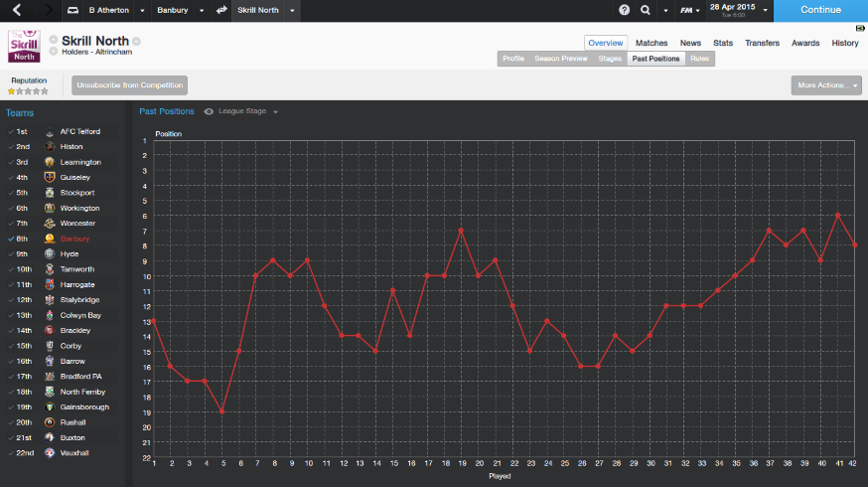868x487 pixels.
Task: Open the Stats tab
Action: 723,43
